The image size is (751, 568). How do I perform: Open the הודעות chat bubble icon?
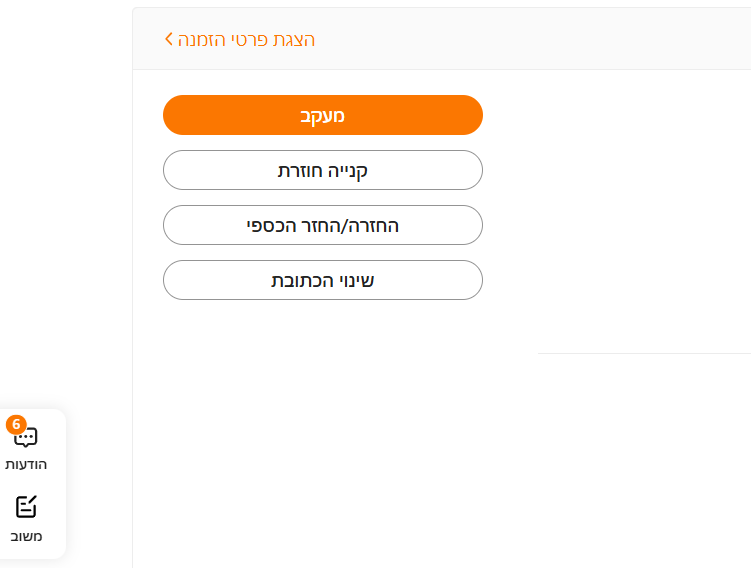tap(26, 438)
